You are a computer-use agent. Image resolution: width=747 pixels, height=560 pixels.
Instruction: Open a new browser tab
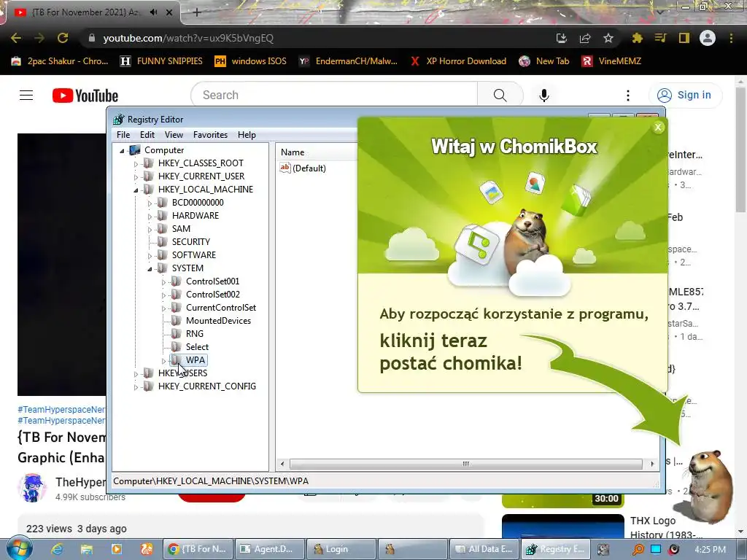point(197,12)
